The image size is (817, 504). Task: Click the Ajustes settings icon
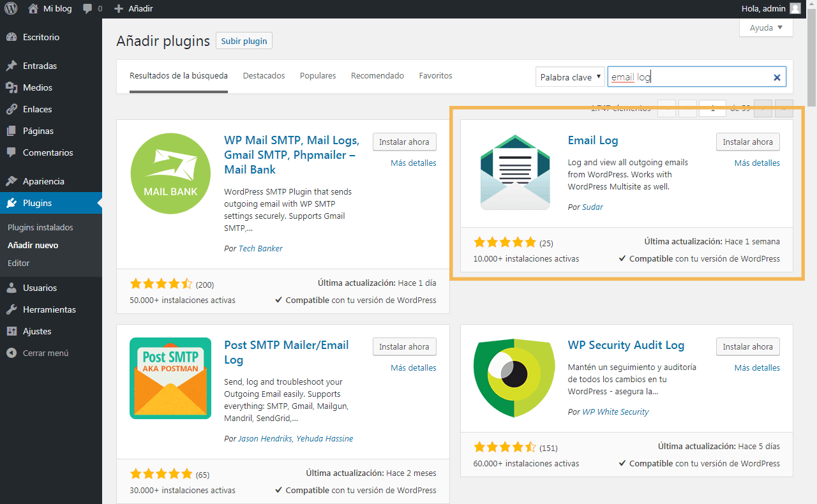11,331
